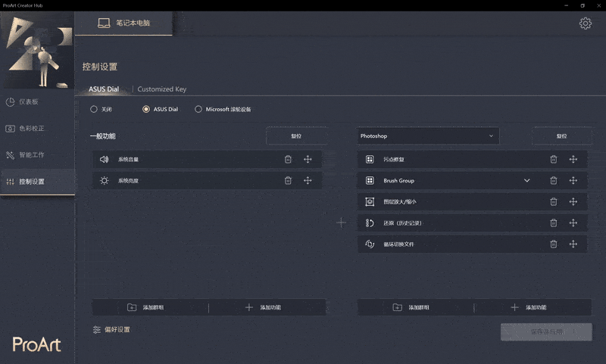The image size is (606, 364).
Task: Go to 色彩校正 in the sidebar
Action: click(30, 129)
